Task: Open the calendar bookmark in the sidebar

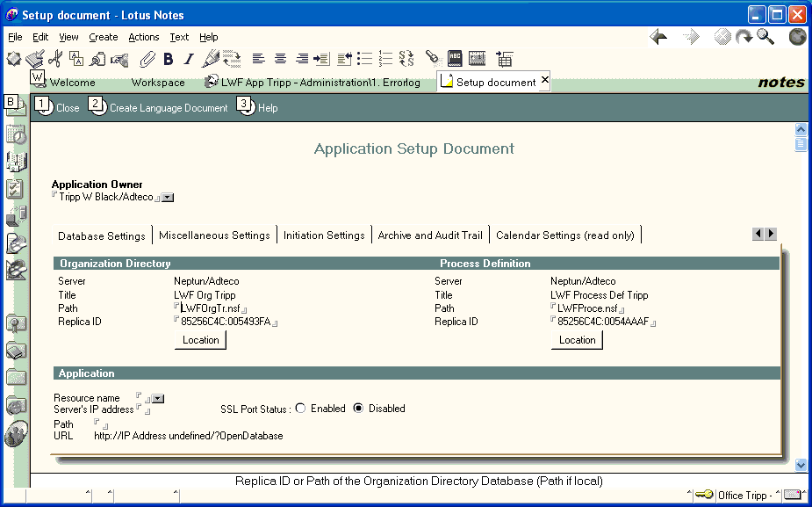Action: pos(16,134)
